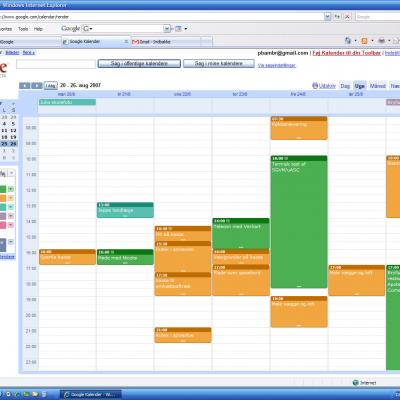Image resolution: width=400 pixels, height=400 pixels.
Task: Click Søg i offentlige kalendere button
Action: pos(139,63)
